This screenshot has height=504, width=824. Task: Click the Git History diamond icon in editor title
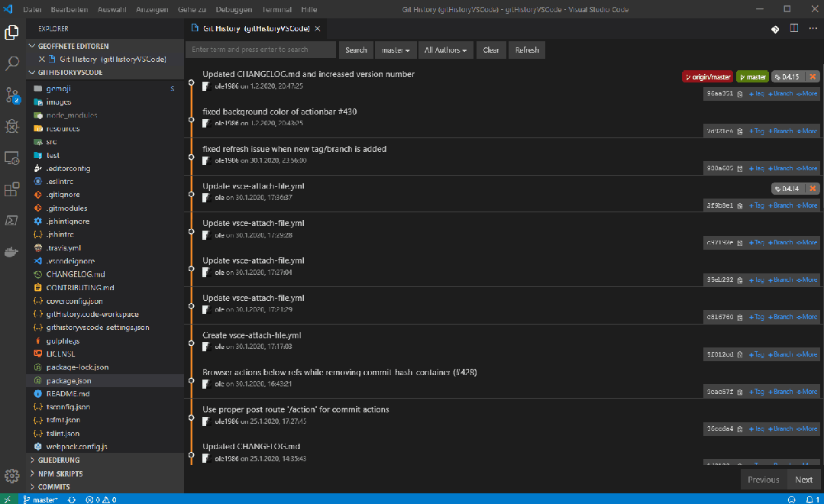(x=775, y=29)
